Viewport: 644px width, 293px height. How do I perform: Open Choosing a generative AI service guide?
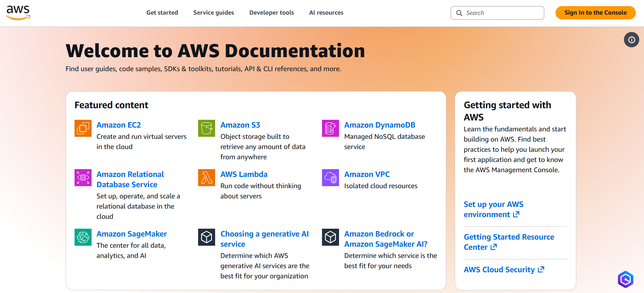[264, 239]
